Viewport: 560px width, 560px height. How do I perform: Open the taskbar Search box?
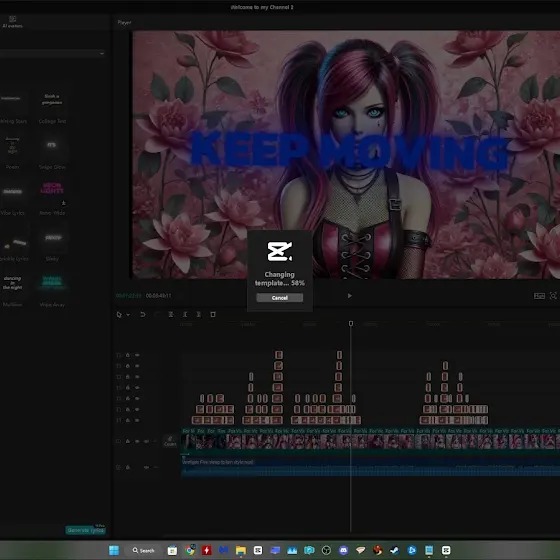(143, 550)
